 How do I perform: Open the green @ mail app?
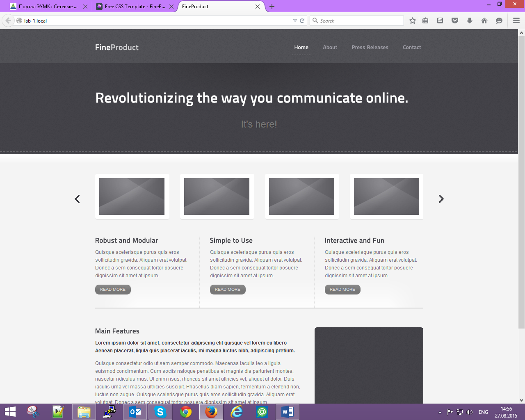(x=262, y=412)
